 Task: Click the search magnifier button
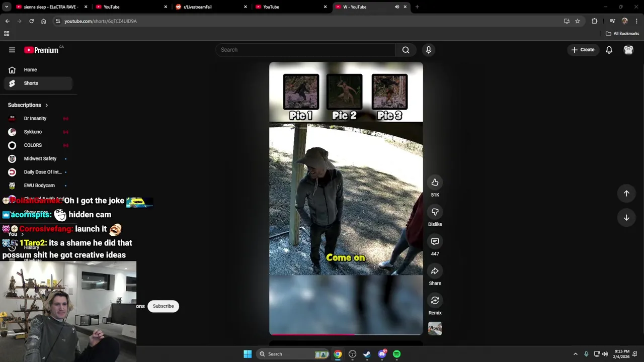coord(406,50)
